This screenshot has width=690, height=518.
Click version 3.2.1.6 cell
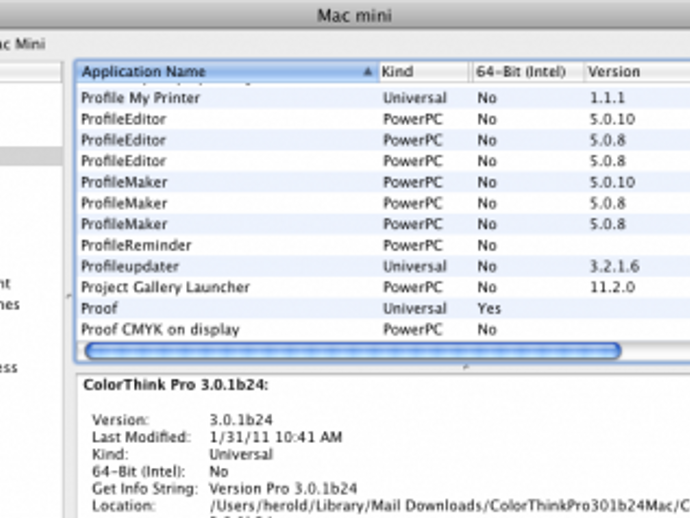click(x=614, y=266)
